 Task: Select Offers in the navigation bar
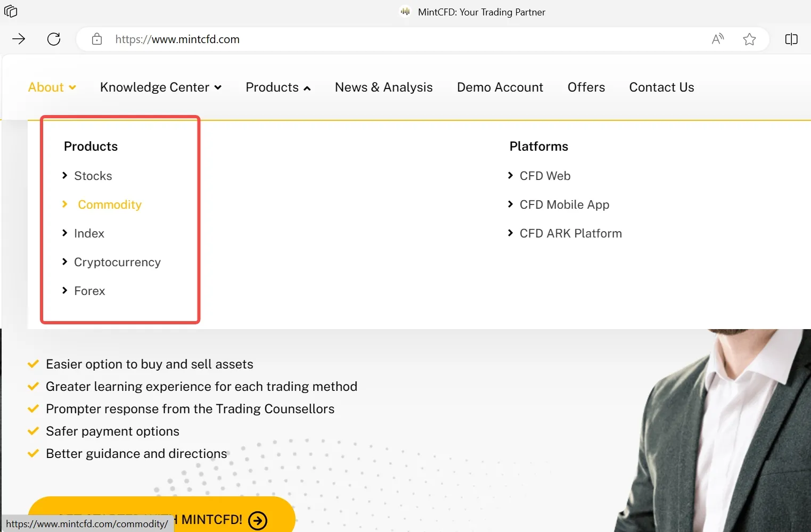tap(586, 87)
